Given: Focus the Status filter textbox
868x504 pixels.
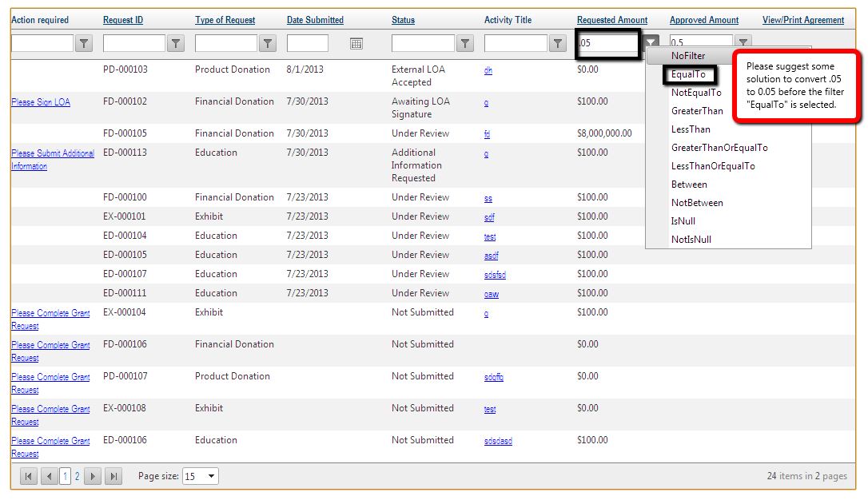Looking at the screenshot, I should [x=423, y=43].
